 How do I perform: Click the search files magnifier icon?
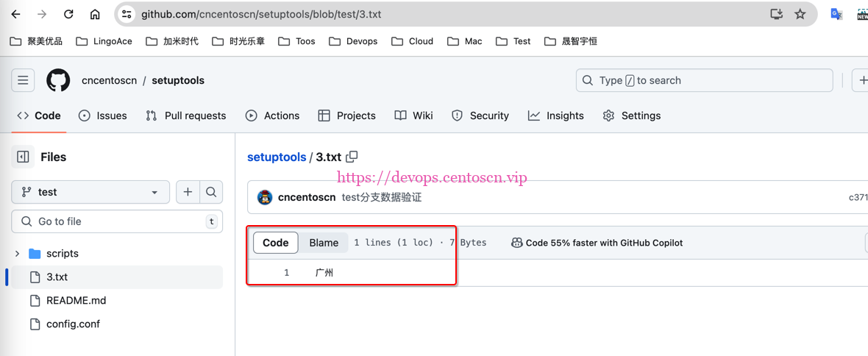[211, 192]
